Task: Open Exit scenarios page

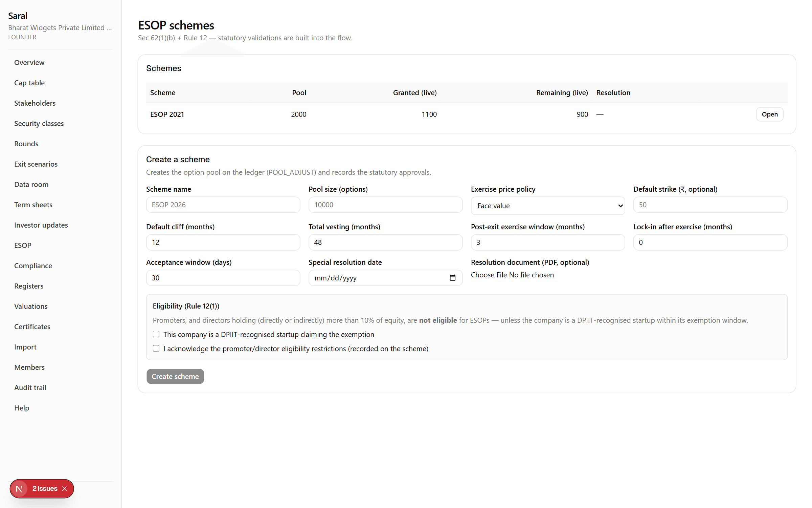Action: [x=36, y=164]
